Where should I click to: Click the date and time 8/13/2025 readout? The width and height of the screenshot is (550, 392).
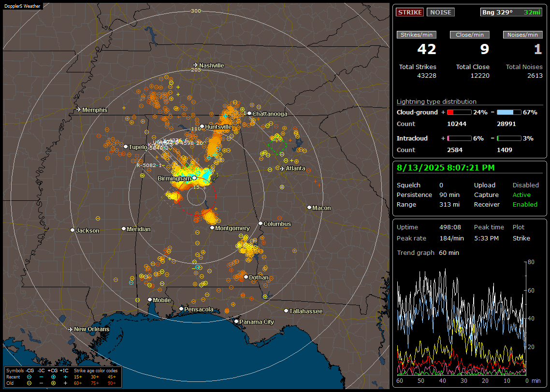click(446, 168)
